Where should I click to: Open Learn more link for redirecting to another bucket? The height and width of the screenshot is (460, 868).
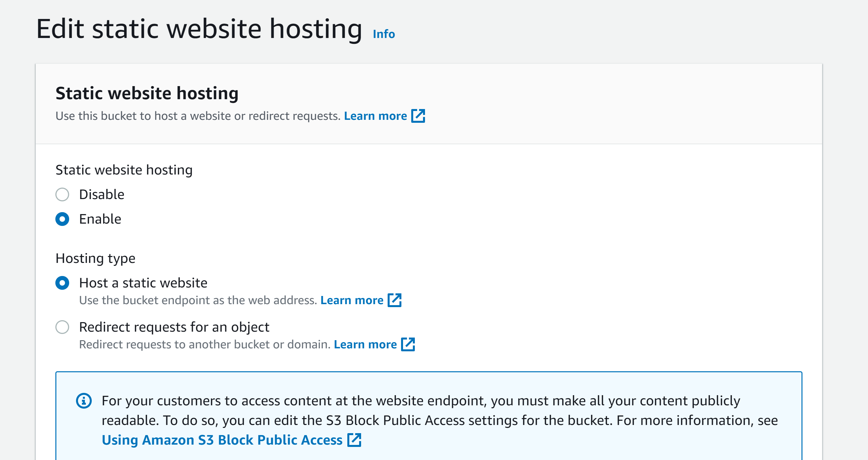365,344
